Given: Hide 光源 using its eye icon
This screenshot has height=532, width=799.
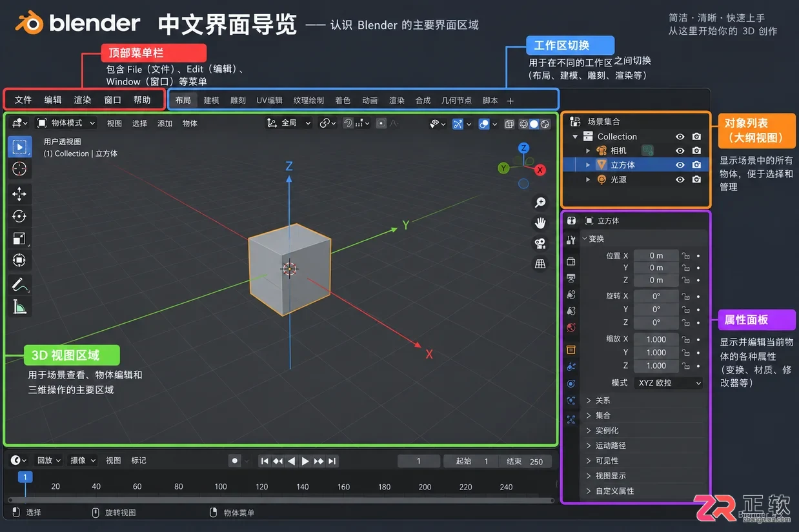Looking at the screenshot, I should click(x=680, y=180).
